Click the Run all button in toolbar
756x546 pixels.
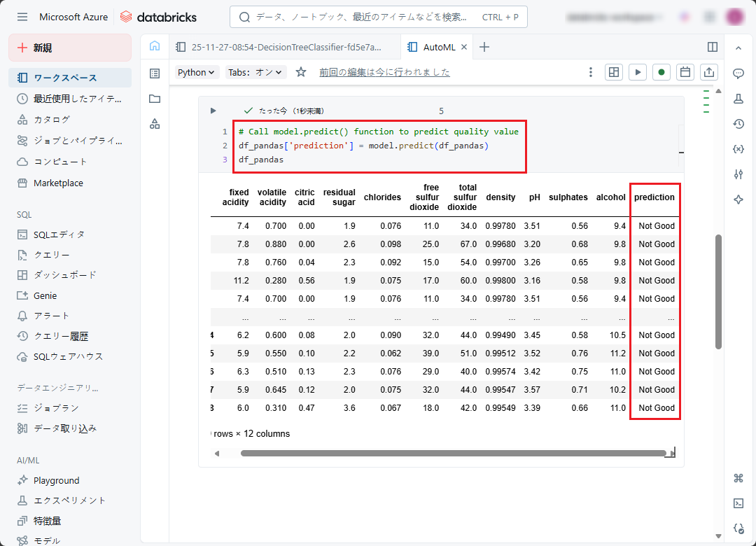[637, 72]
